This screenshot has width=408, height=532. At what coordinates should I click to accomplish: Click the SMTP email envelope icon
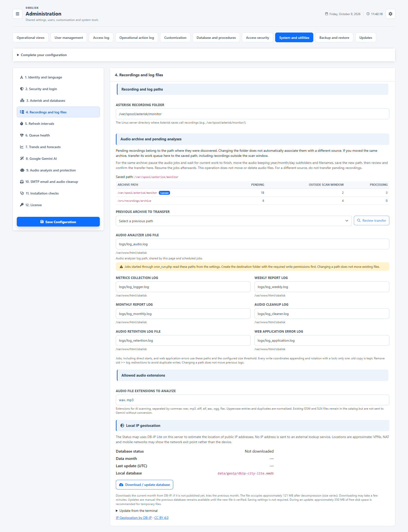coord(22,182)
